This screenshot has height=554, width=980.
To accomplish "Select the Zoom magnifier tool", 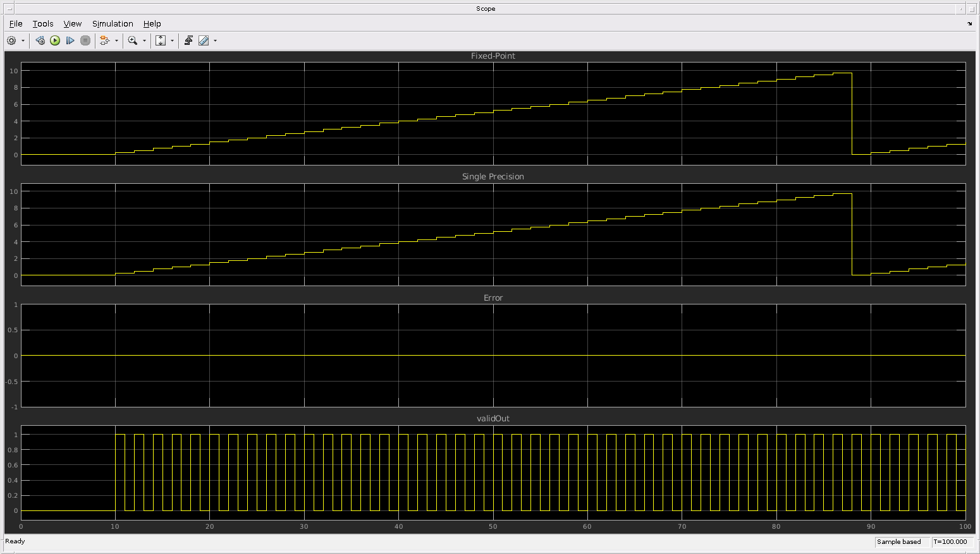I will click(132, 40).
